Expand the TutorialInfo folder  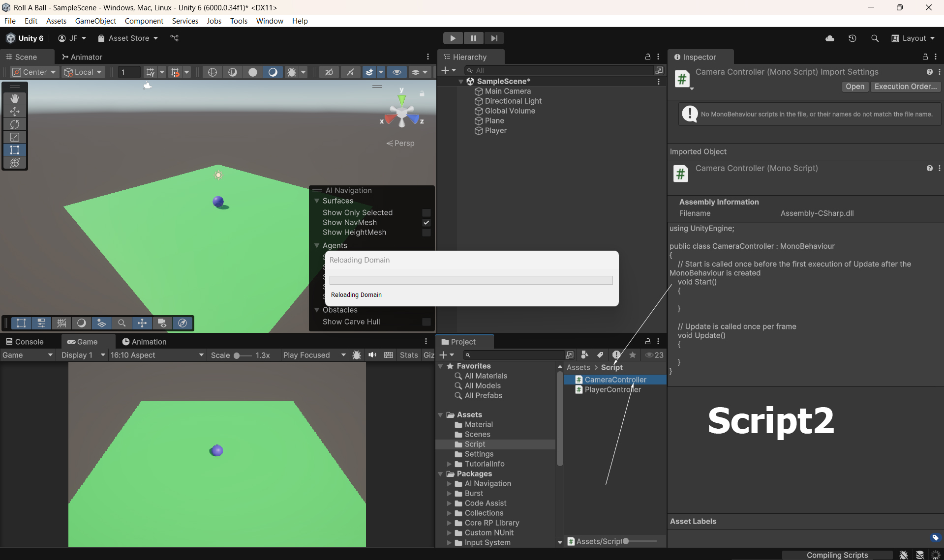tap(449, 464)
